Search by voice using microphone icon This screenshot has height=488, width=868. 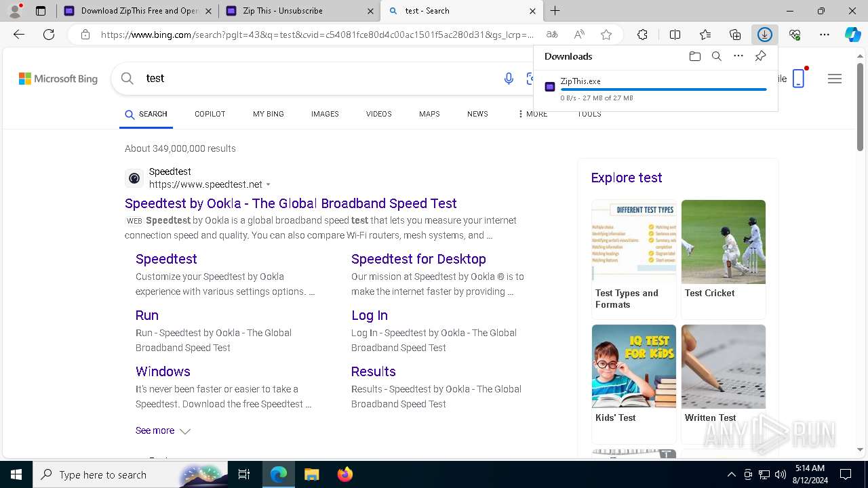pos(509,79)
